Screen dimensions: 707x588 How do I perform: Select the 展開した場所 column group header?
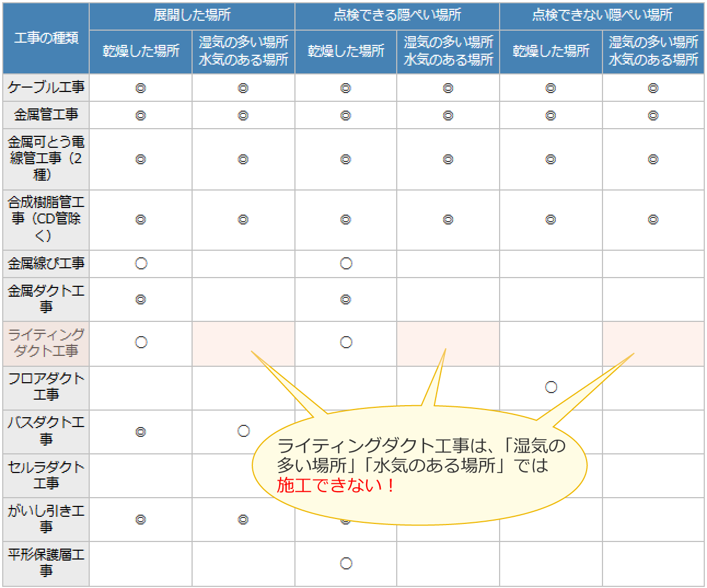[192, 15]
